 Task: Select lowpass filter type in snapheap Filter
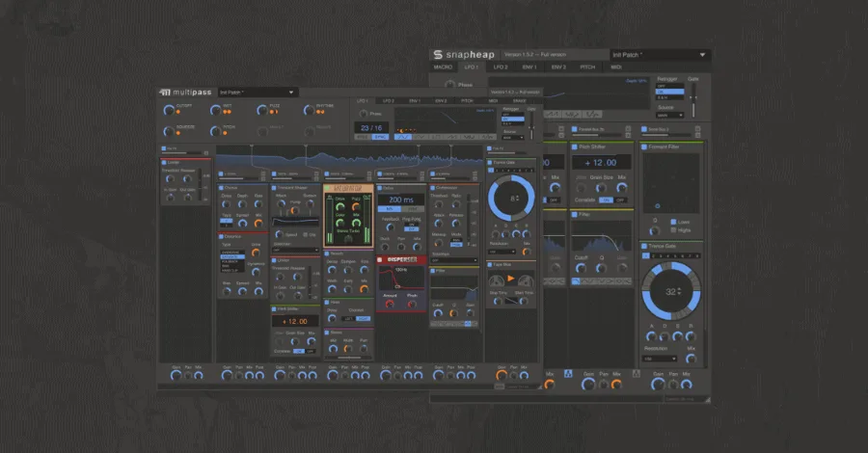tap(577, 281)
